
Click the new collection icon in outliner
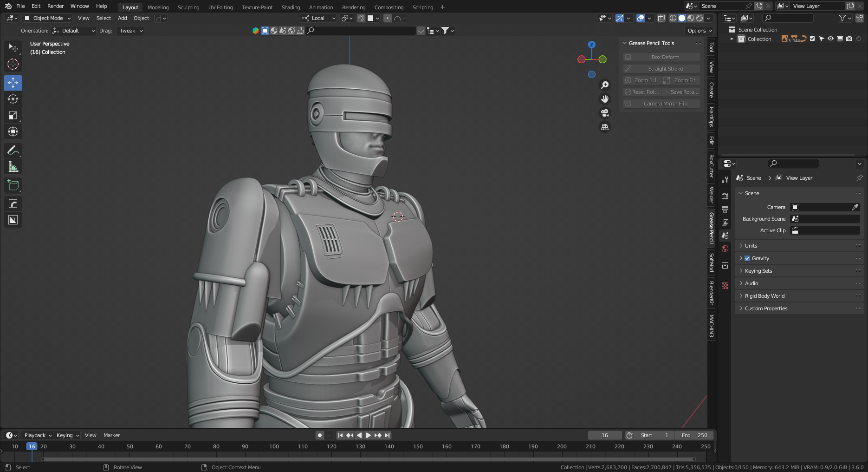click(859, 18)
